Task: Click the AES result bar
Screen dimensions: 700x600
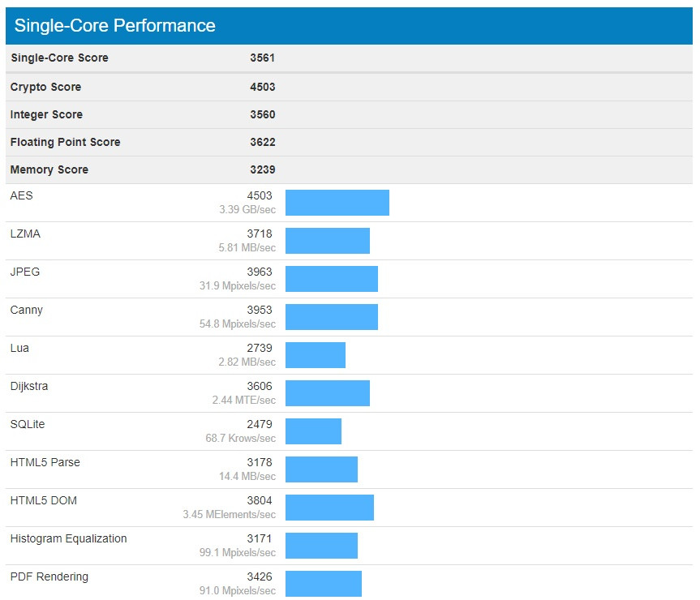Action: tap(337, 203)
